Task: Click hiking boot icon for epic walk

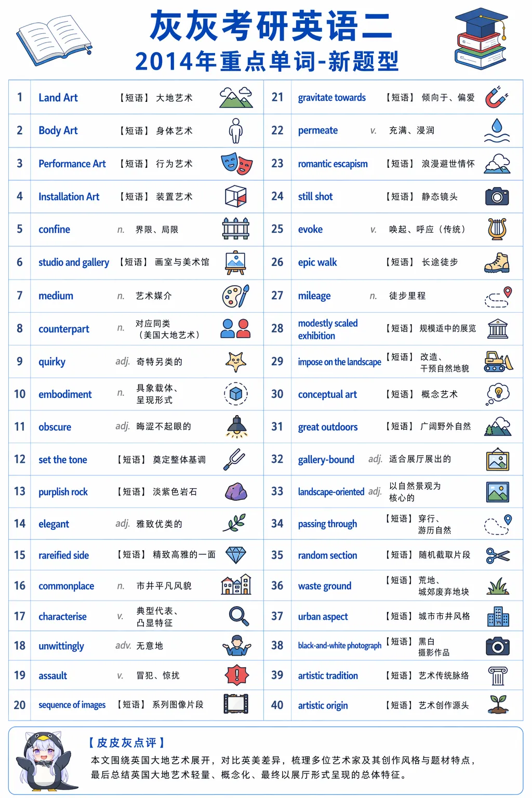Action: pos(497,262)
